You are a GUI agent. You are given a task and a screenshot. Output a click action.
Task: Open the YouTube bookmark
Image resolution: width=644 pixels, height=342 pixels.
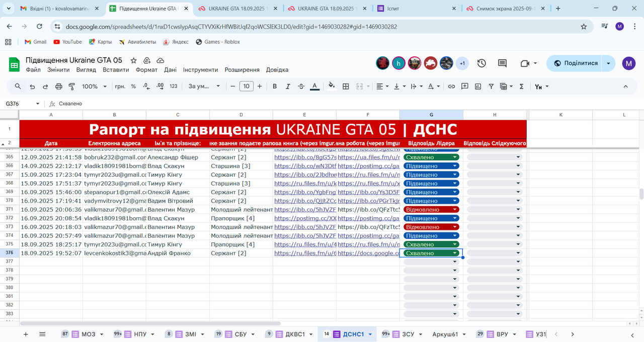tap(67, 42)
